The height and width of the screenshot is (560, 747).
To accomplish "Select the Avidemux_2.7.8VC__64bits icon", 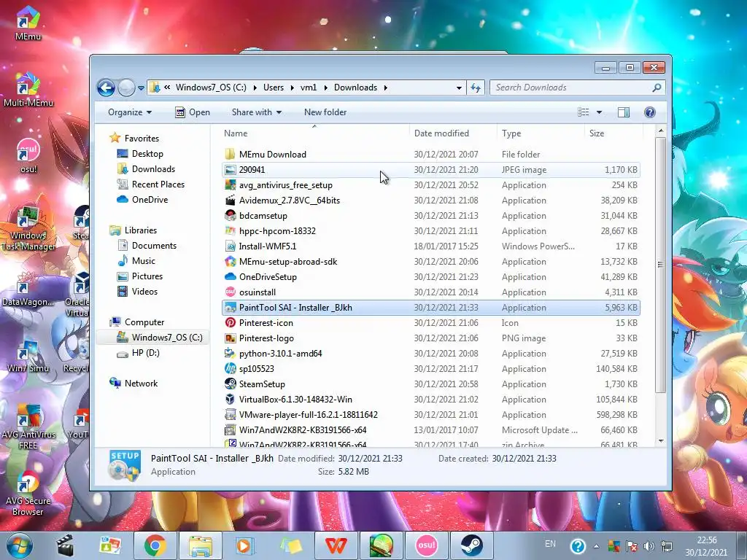I will tap(230, 200).
